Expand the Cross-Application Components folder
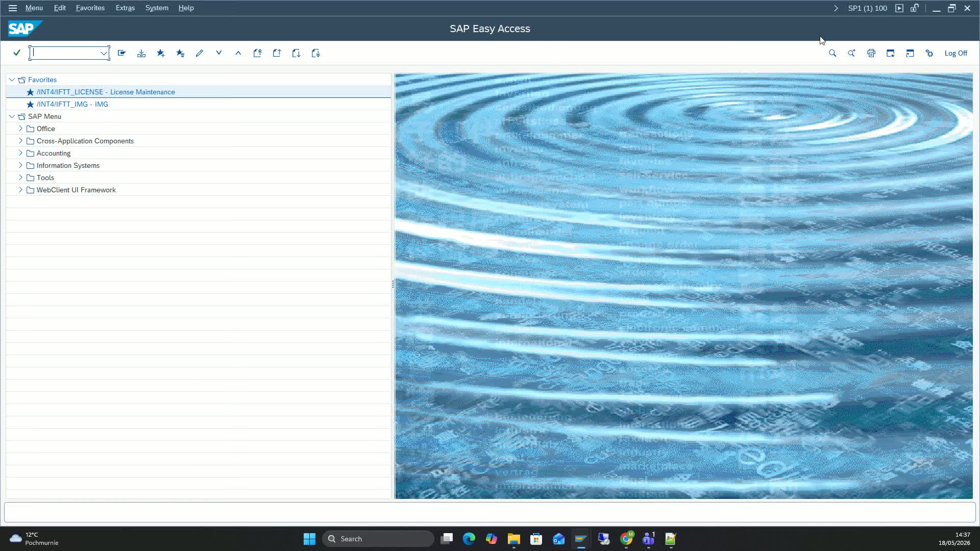Screen dimensions: 980x551 [x=20, y=141]
